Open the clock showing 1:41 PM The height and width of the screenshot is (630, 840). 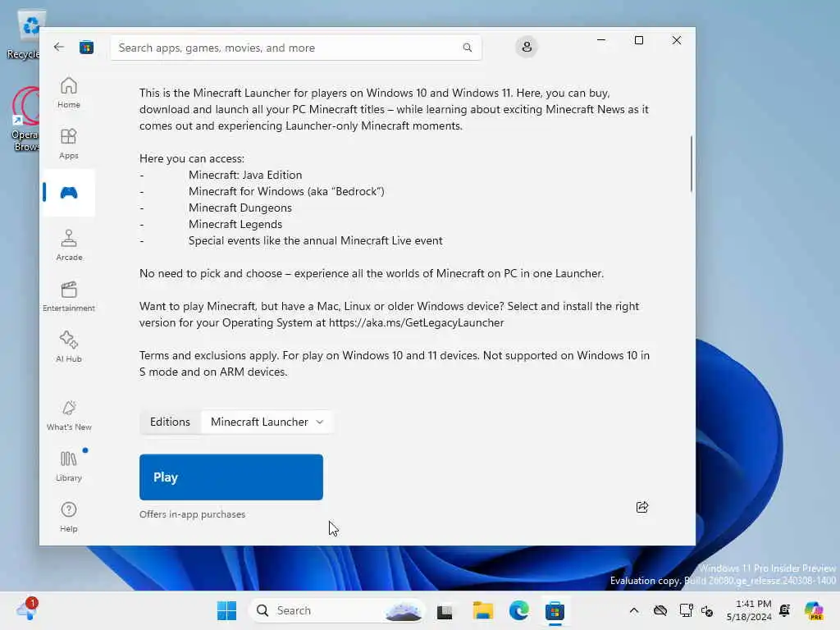pos(749,610)
